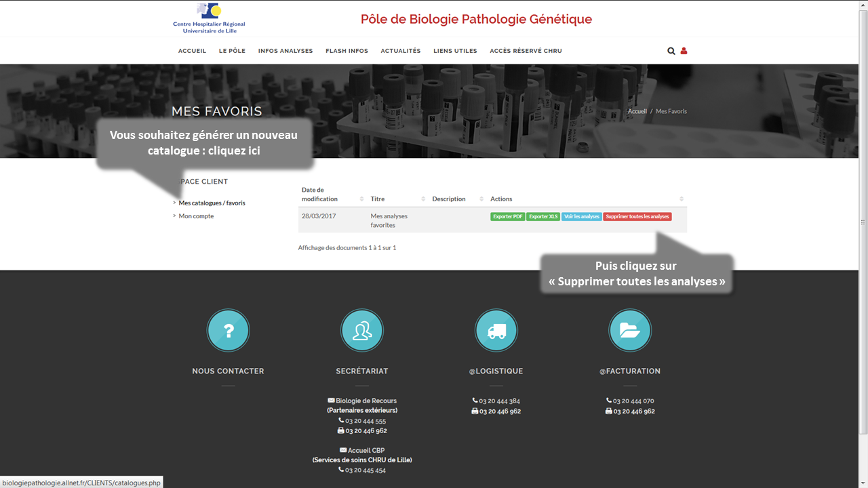Go to Flash Infos menu item
This screenshot has height=488, width=868.
[347, 51]
